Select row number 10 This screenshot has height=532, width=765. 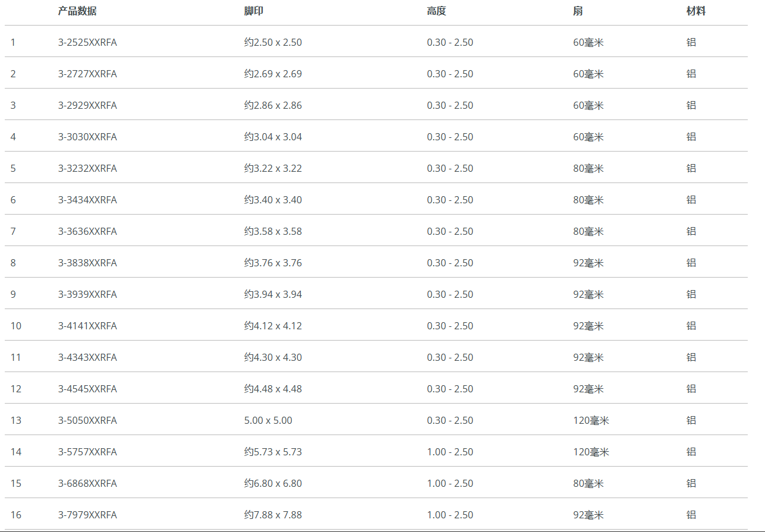[15, 326]
